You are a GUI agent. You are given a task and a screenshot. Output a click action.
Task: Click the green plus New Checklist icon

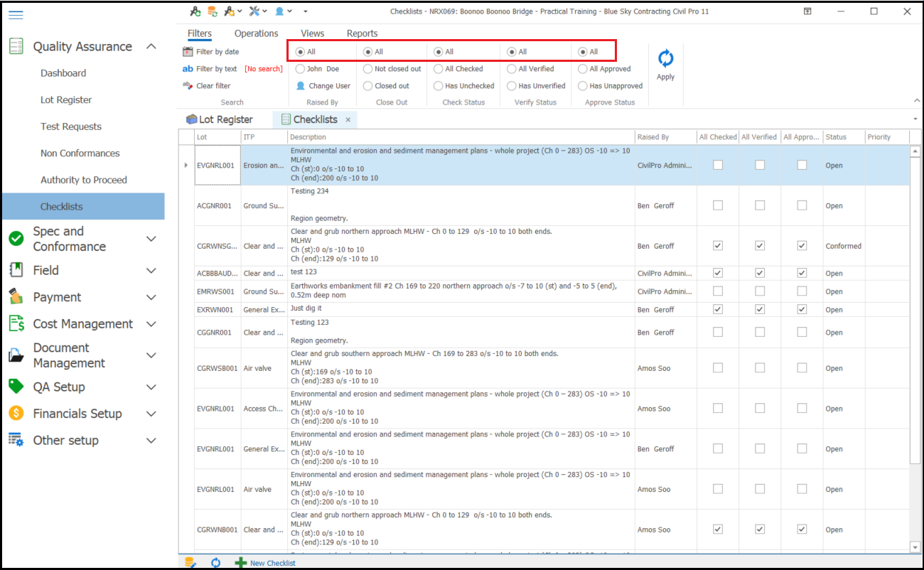[x=241, y=562]
